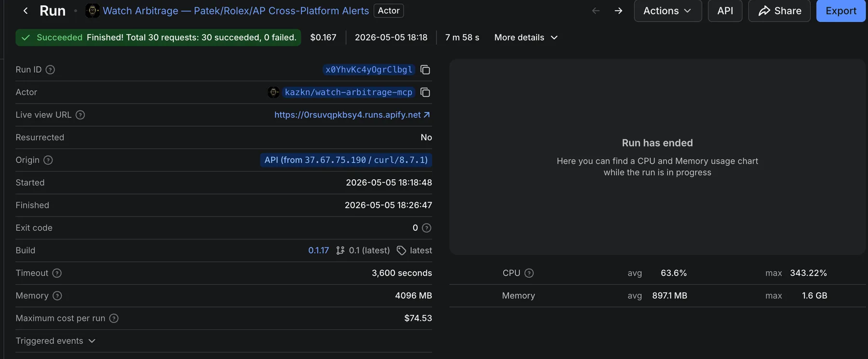Select memory max 1.6 GB
Screen dimensions: 868x359
[x=814, y=296]
